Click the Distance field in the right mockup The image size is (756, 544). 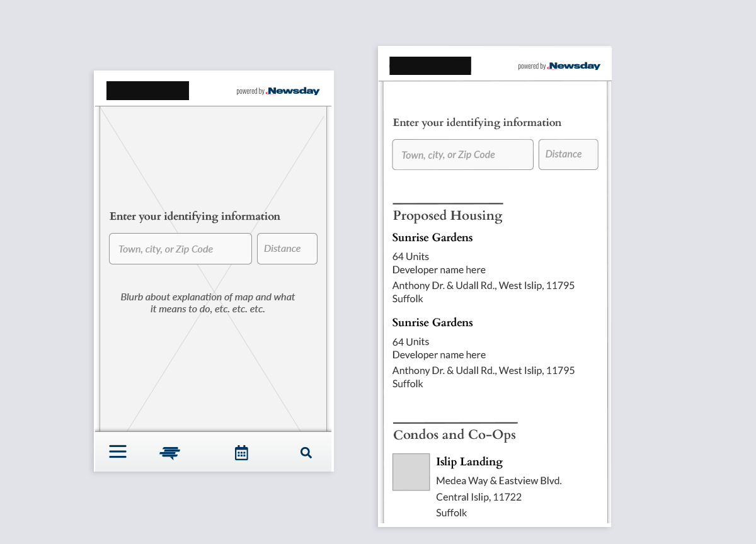pyautogui.click(x=568, y=154)
